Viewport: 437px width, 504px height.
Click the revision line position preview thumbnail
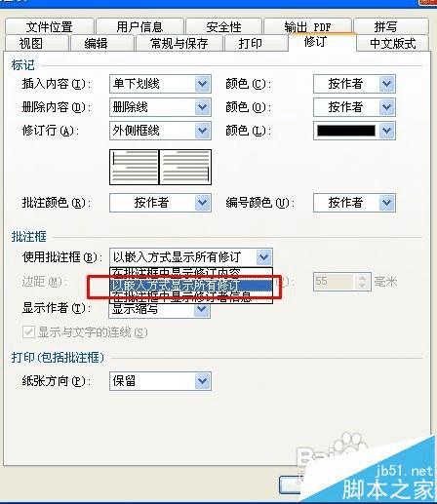tap(160, 167)
